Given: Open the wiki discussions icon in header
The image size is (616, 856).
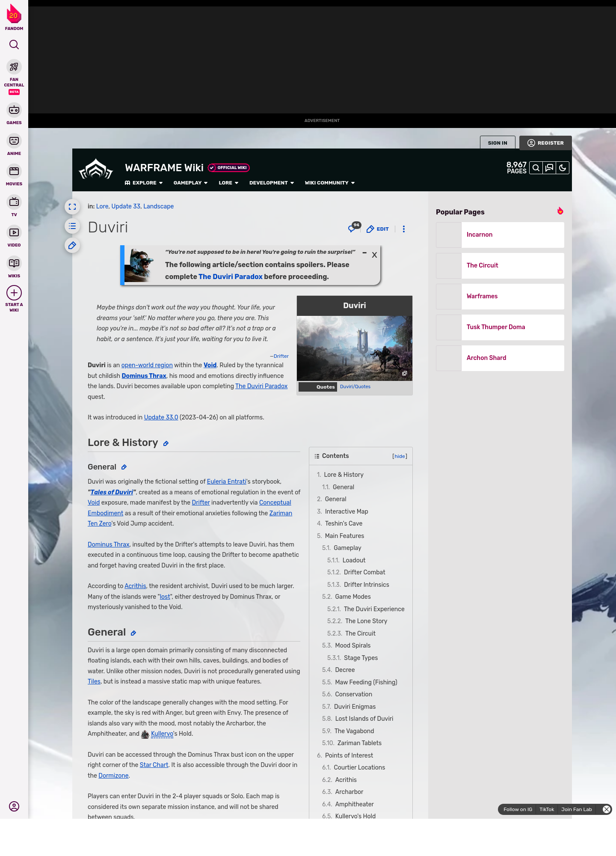Looking at the screenshot, I should point(549,168).
